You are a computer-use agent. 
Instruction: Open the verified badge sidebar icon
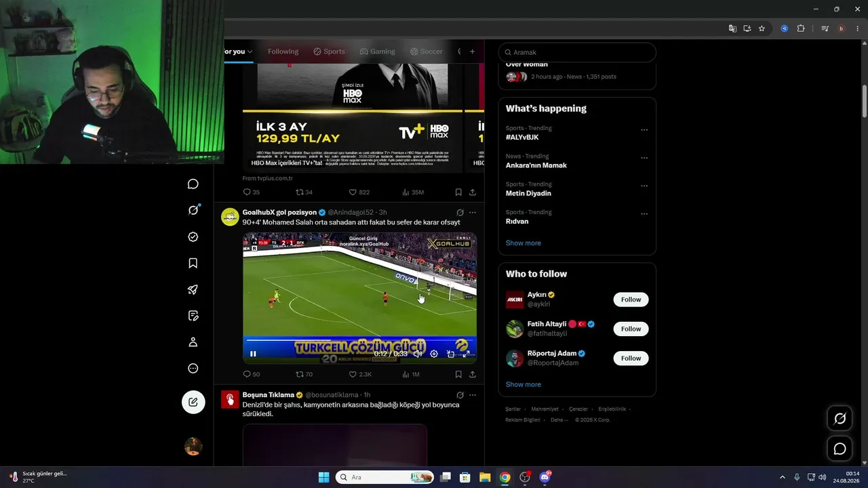pos(193,237)
